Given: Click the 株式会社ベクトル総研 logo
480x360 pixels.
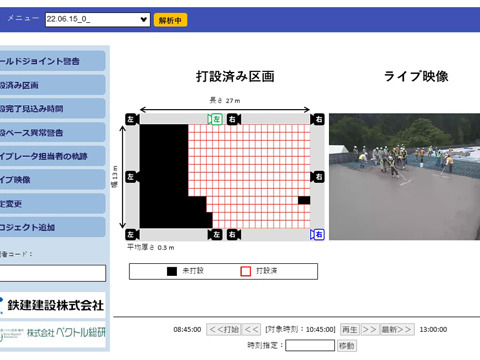Looking at the screenshot, I should point(52,333).
